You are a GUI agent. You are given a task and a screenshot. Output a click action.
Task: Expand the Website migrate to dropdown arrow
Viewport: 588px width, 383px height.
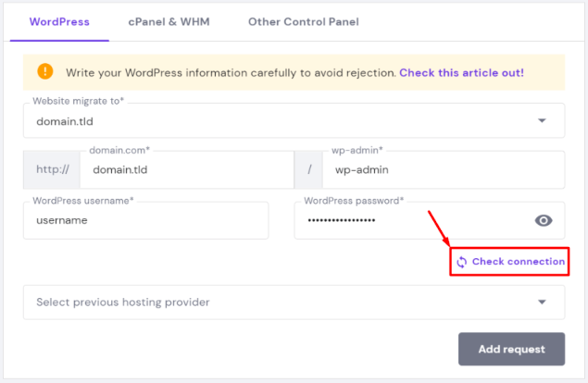[x=542, y=120]
